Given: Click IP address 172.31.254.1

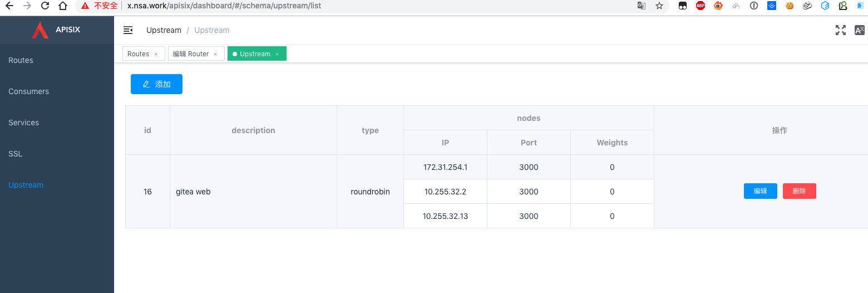Looking at the screenshot, I should coord(445,167).
